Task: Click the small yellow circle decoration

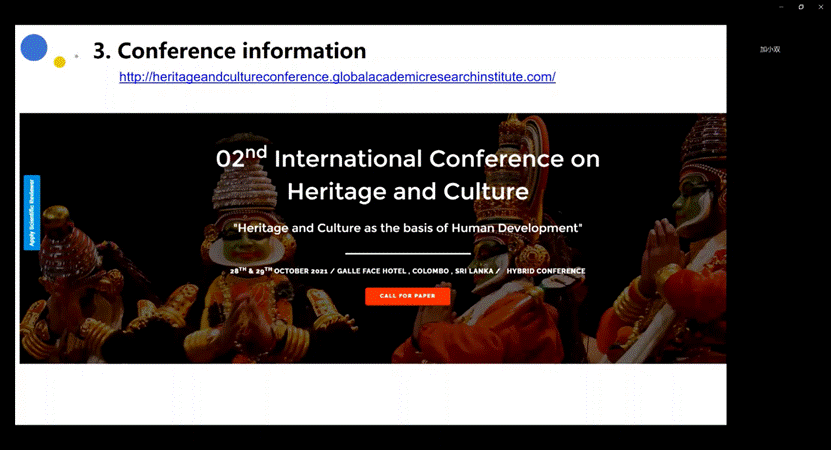Action: tap(60, 62)
